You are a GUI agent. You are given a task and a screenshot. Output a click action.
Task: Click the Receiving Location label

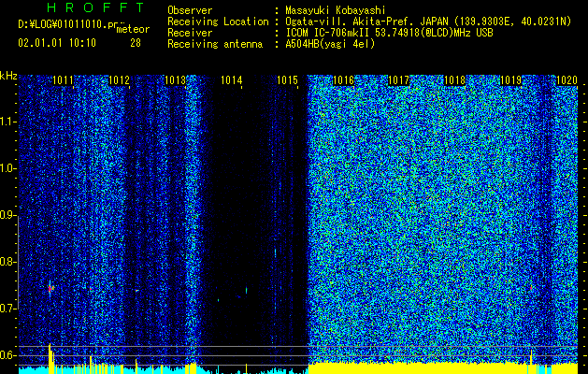click(218, 22)
